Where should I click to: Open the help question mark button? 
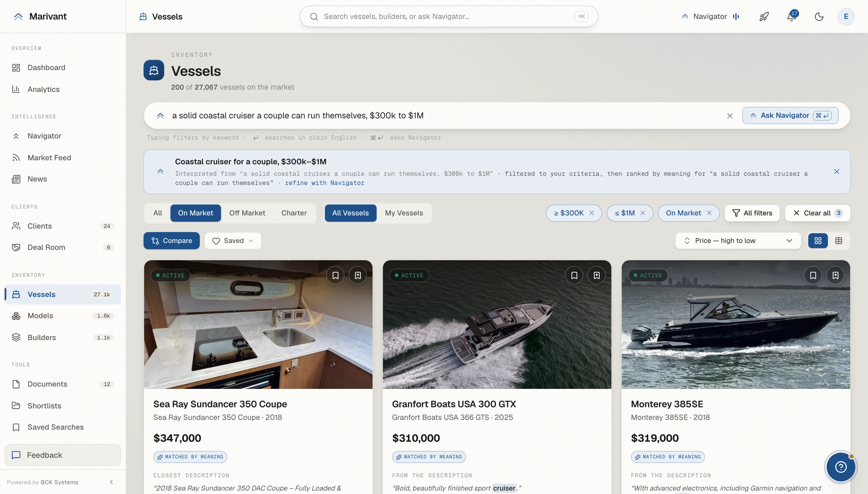[x=840, y=467]
